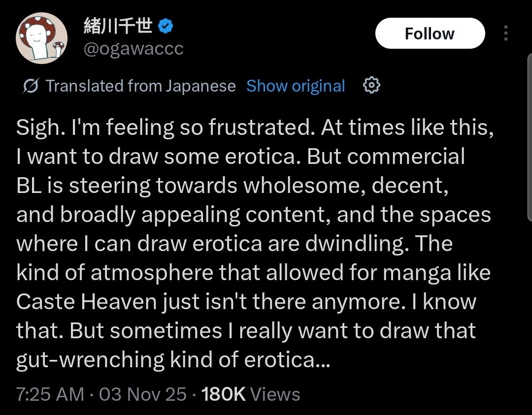The image size is (532, 415).
Task: Click the 'Translated from Japanese' label
Action: [x=140, y=86]
